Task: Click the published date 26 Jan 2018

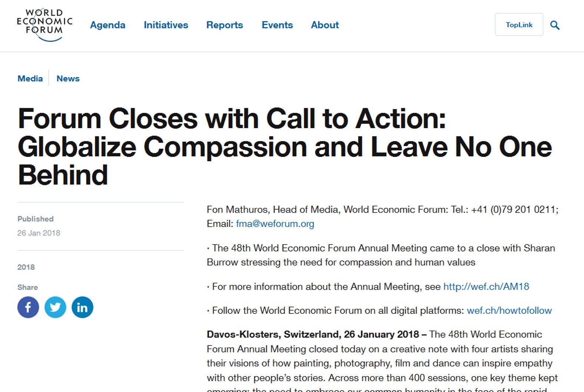Action: point(39,233)
